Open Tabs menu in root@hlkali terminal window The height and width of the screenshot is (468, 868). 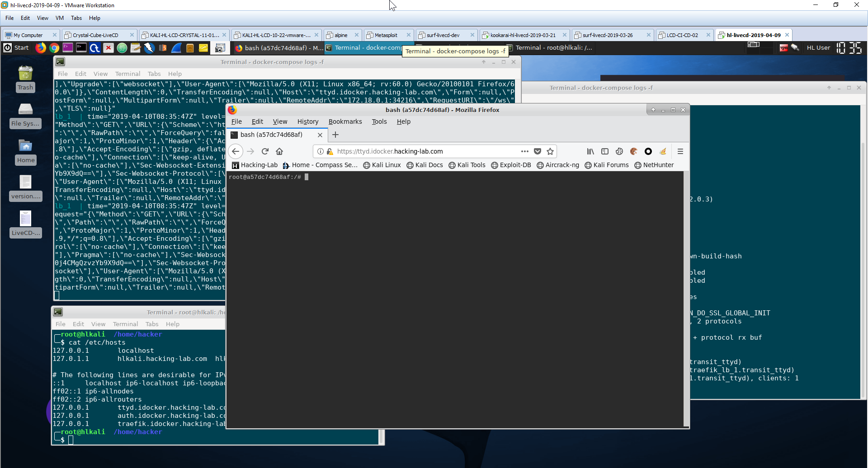pos(152,324)
